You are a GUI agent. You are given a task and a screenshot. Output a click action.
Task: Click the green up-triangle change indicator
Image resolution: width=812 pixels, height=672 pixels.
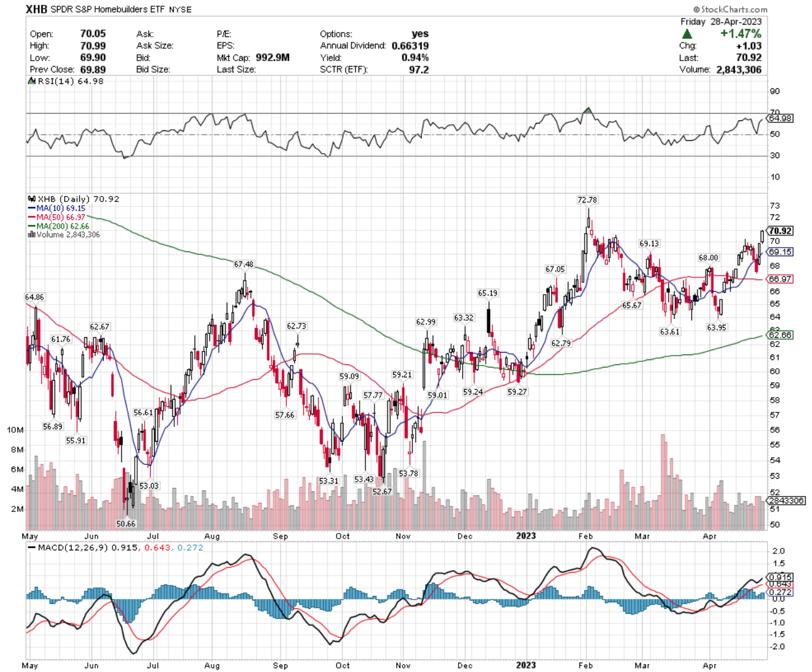tap(687, 34)
